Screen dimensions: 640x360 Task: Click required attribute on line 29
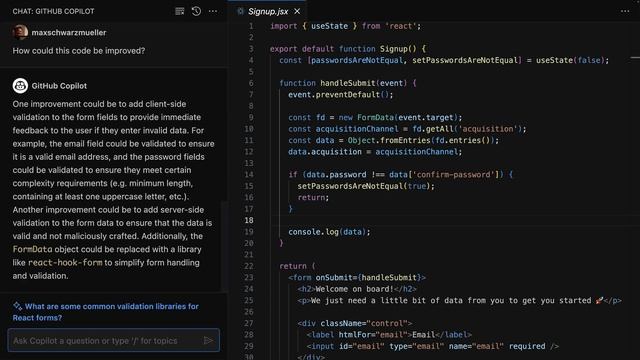coord(527,346)
